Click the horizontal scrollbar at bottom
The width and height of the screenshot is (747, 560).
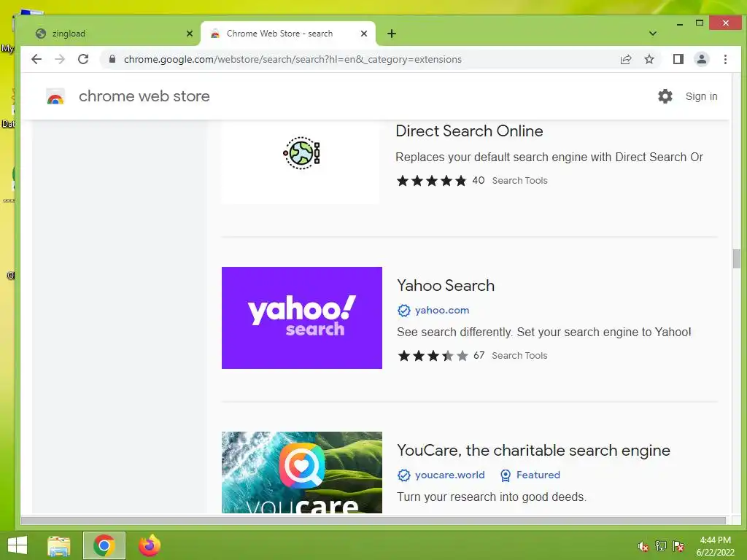(x=373, y=521)
